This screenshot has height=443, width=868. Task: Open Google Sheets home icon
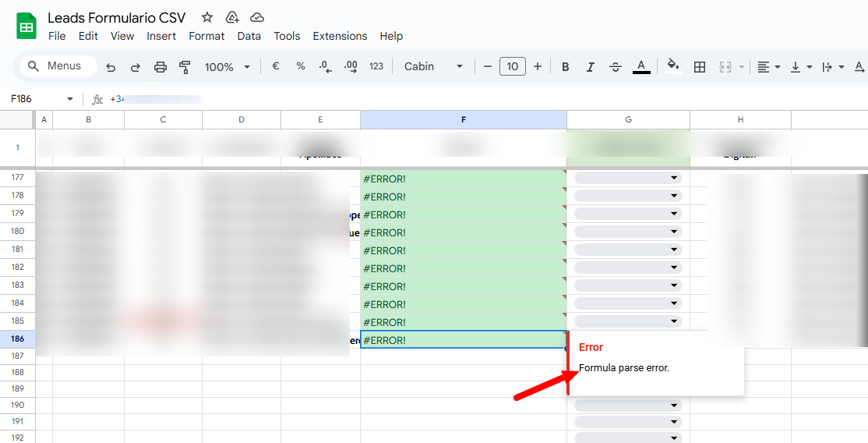(26, 26)
